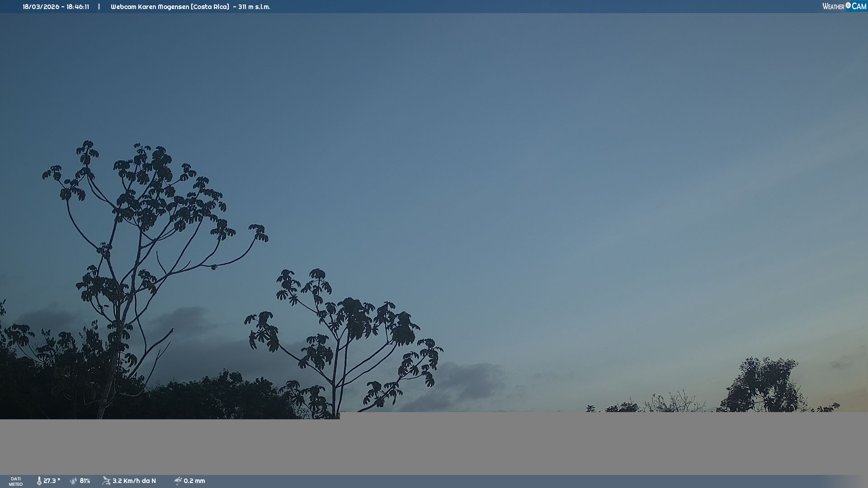Click the thermometer temperature icon

(39, 481)
